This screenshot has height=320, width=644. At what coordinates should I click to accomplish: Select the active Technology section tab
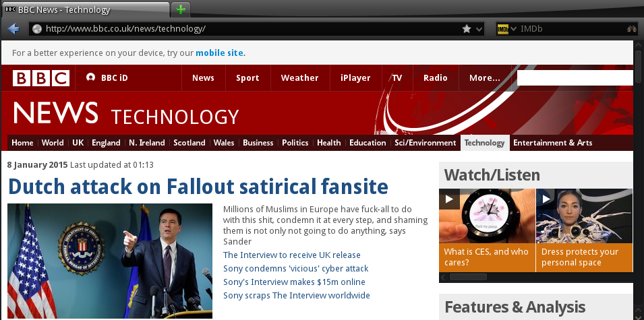coord(485,143)
